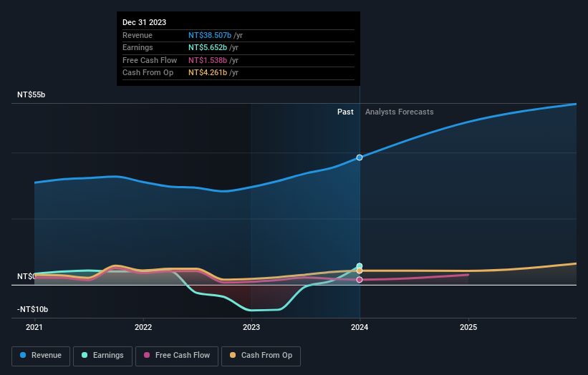Click the orange Cash From Op data marker

[360, 271]
